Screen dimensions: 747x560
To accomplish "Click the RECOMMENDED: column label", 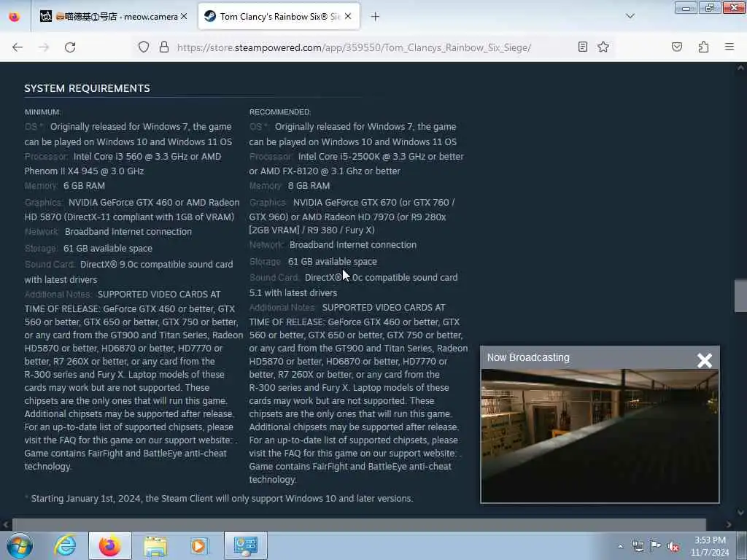I will pos(280,112).
